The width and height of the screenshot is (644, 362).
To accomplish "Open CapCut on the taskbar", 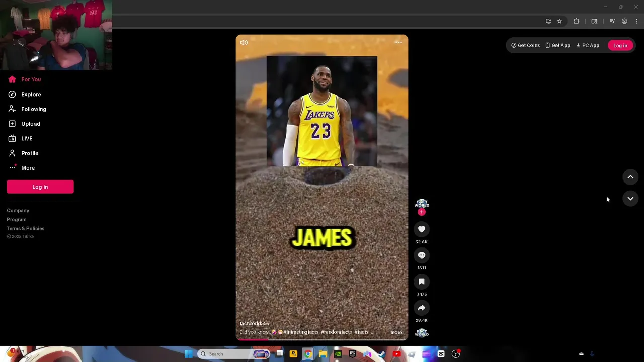I will click(x=441, y=354).
